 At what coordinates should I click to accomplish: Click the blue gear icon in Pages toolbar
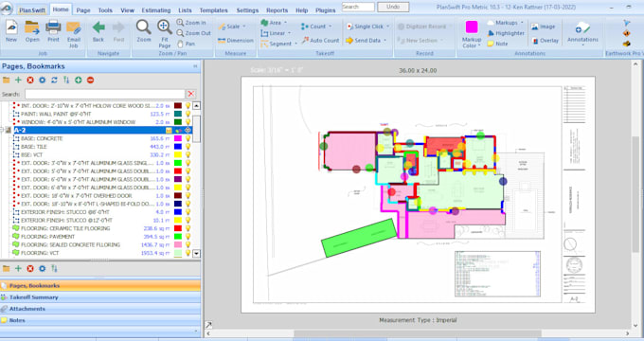coord(42,81)
